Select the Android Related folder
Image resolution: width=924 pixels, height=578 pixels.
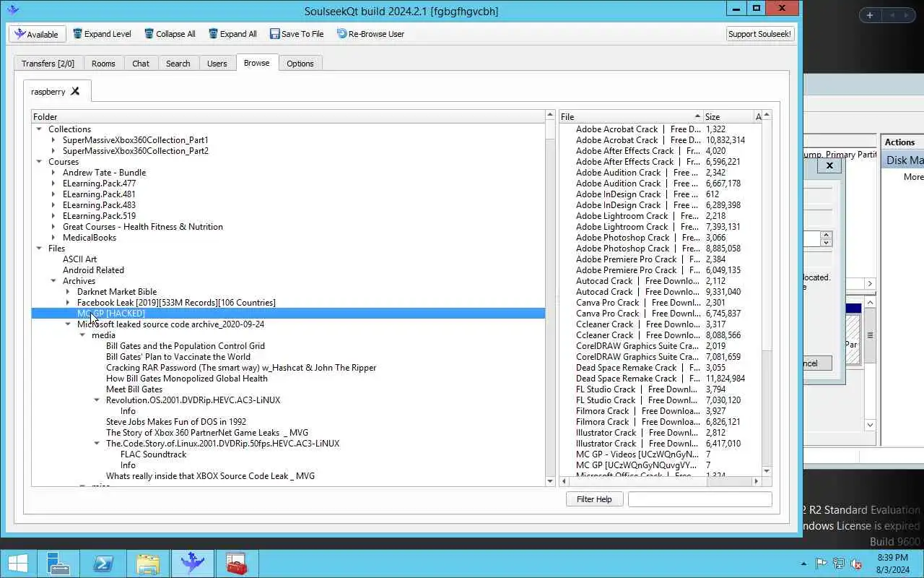[x=93, y=270]
